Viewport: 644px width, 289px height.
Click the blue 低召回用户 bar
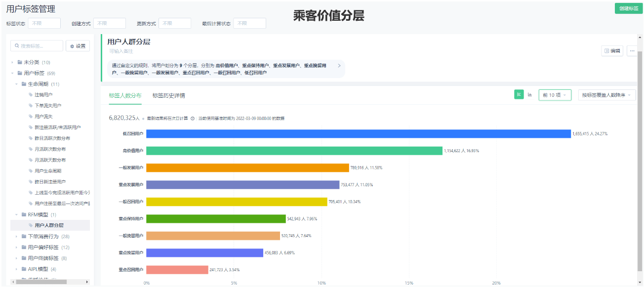pos(358,134)
